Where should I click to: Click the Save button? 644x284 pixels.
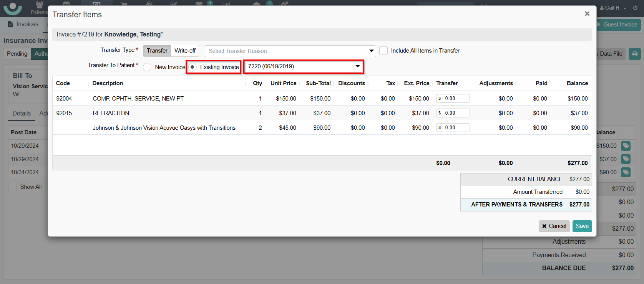582,226
